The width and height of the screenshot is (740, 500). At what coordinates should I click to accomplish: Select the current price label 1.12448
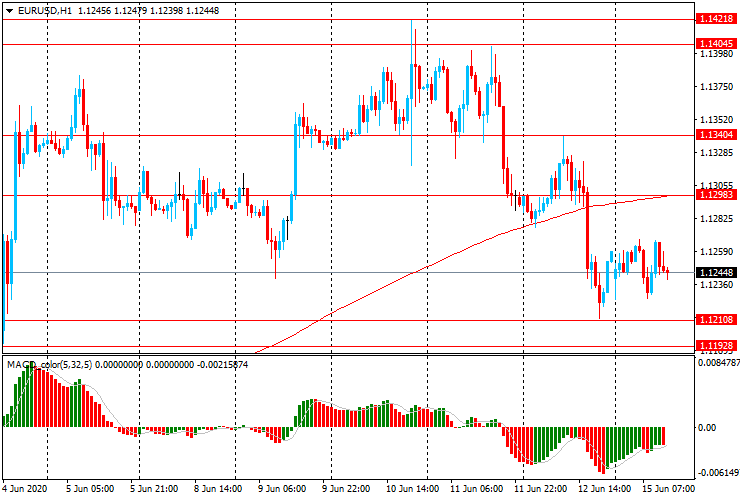[716, 272]
